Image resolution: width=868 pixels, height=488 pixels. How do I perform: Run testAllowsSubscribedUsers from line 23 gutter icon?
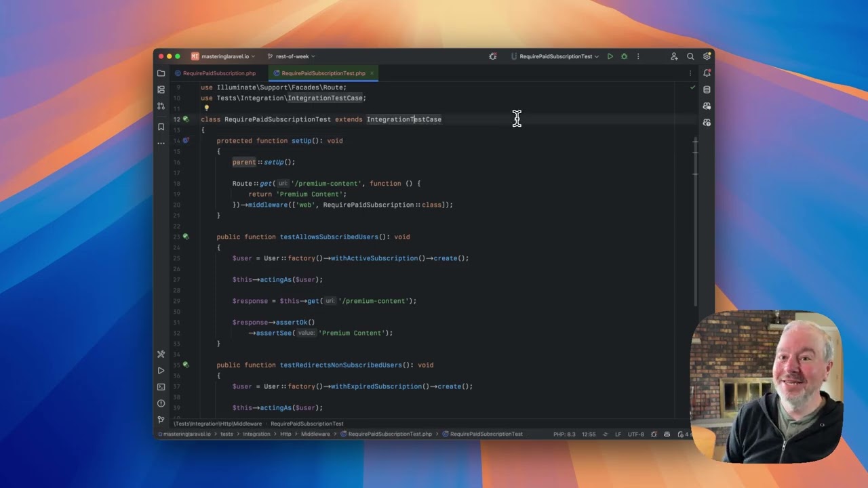[186, 237]
